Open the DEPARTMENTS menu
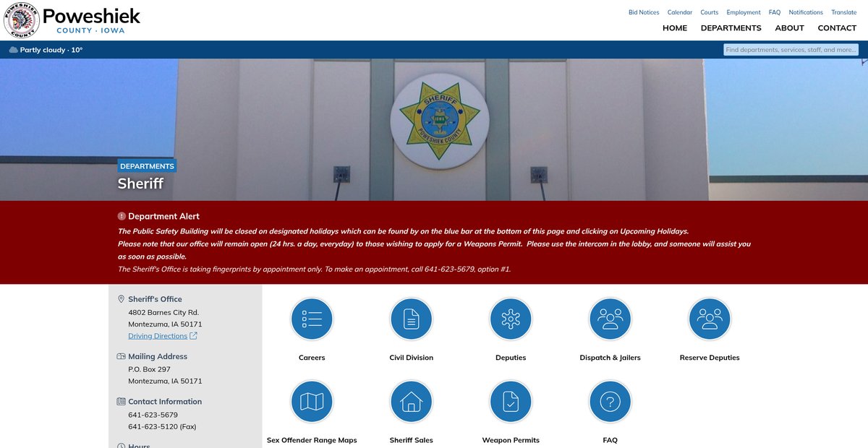Viewport: 868px width, 448px height. click(x=731, y=28)
